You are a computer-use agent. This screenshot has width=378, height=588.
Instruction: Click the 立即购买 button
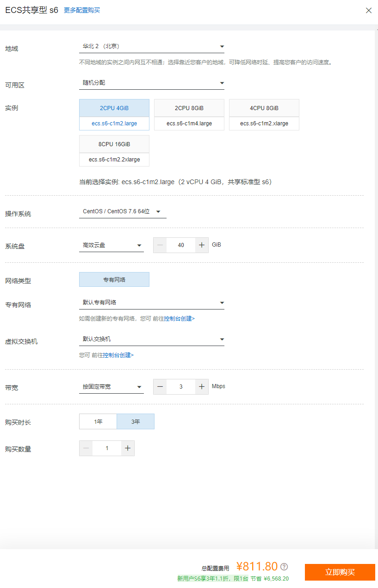(340, 572)
